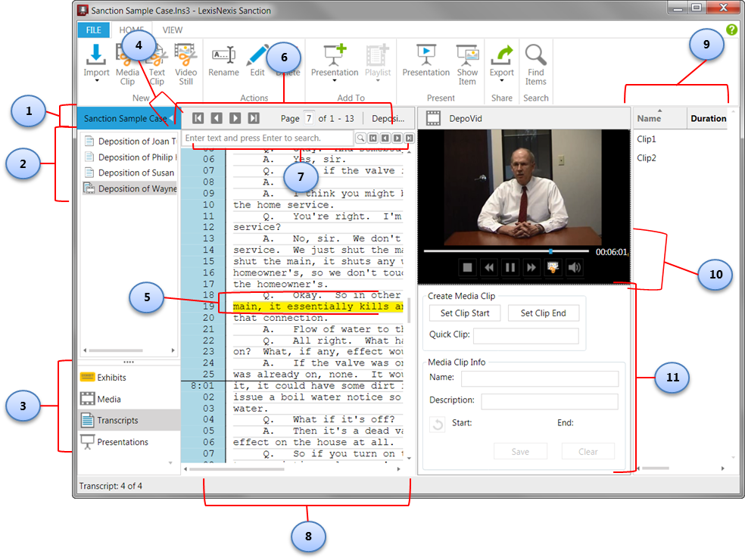Open the Media navigation item
The height and width of the screenshot is (560, 745).
(x=128, y=399)
